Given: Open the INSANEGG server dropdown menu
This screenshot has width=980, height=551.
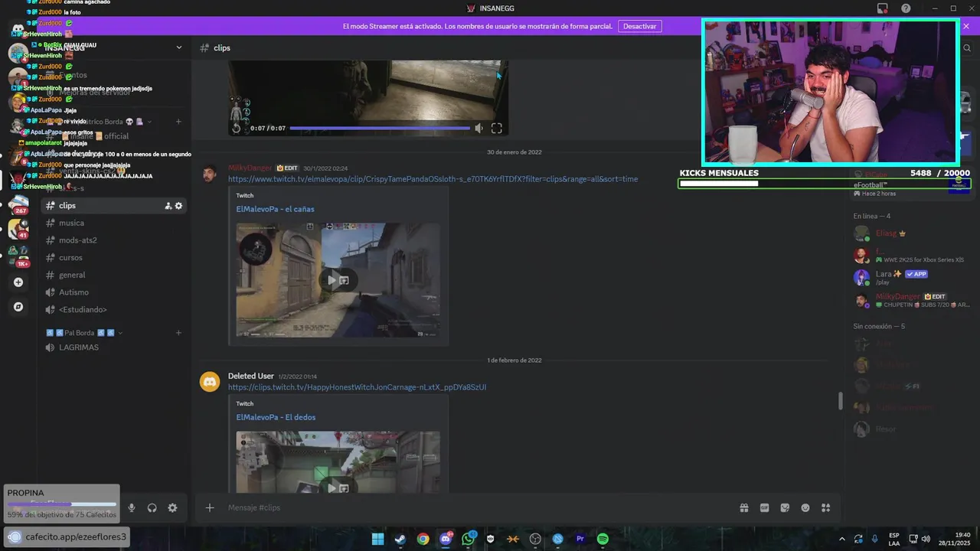Looking at the screenshot, I should tap(179, 47).
